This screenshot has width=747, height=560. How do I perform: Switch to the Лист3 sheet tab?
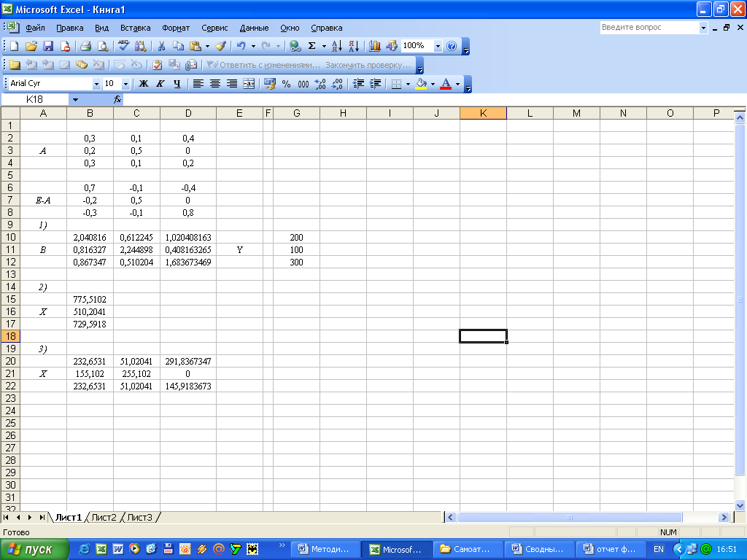pos(139,517)
